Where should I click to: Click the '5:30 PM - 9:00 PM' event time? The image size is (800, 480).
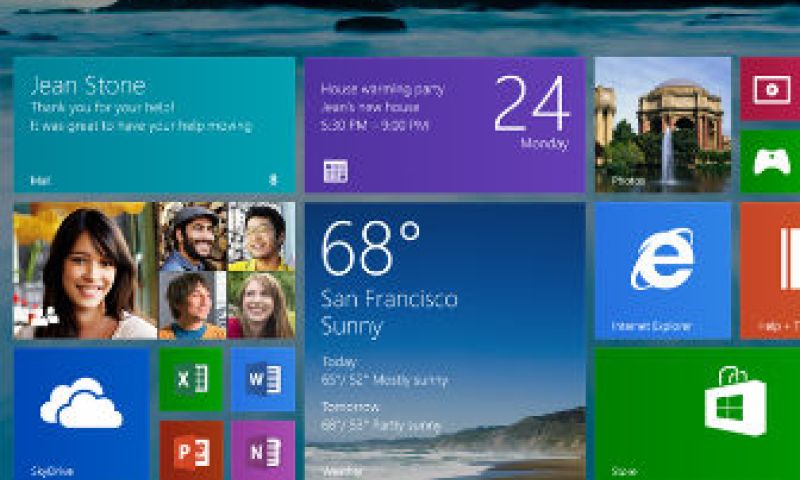374,125
